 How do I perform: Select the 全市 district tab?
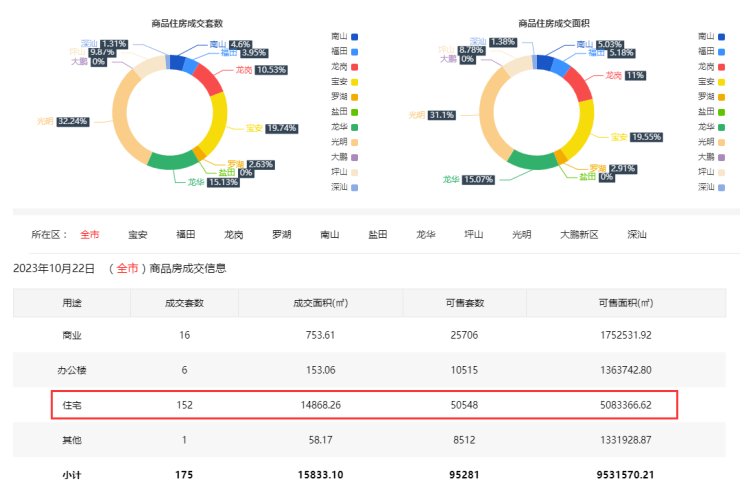(89, 234)
